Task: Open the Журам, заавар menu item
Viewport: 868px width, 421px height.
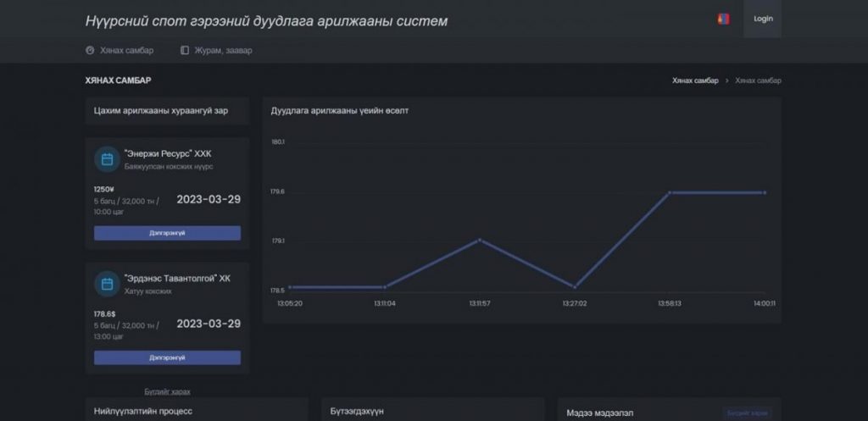Action: tap(222, 50)
